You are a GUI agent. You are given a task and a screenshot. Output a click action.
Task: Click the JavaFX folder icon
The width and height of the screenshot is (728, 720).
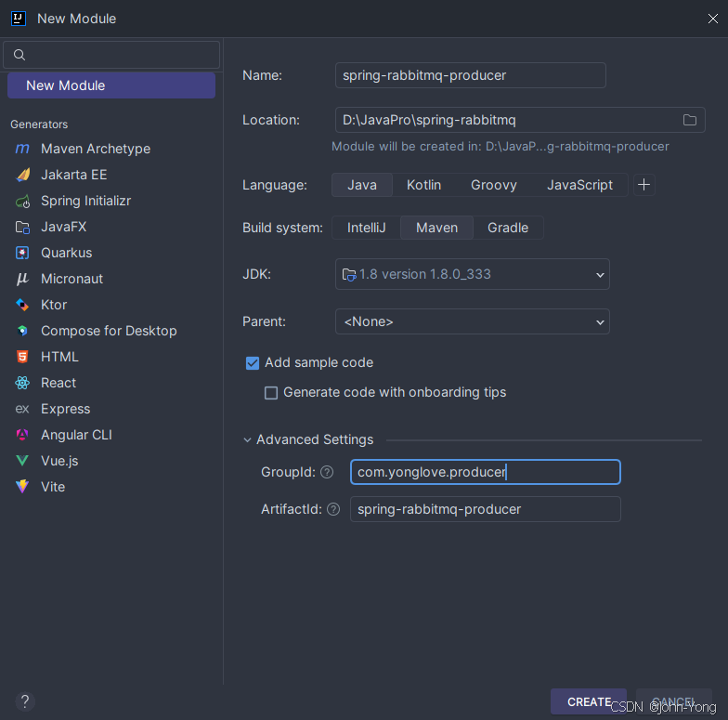[22, 227]
